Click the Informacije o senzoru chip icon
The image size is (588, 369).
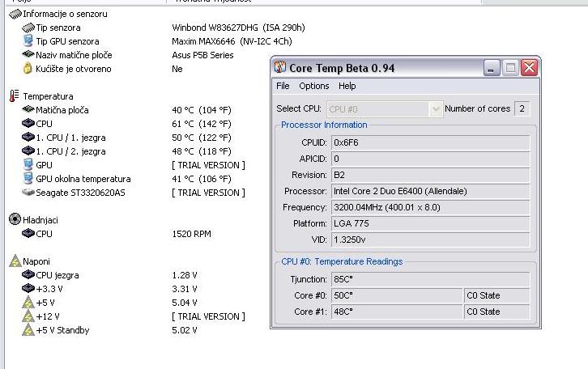[15, 15]
